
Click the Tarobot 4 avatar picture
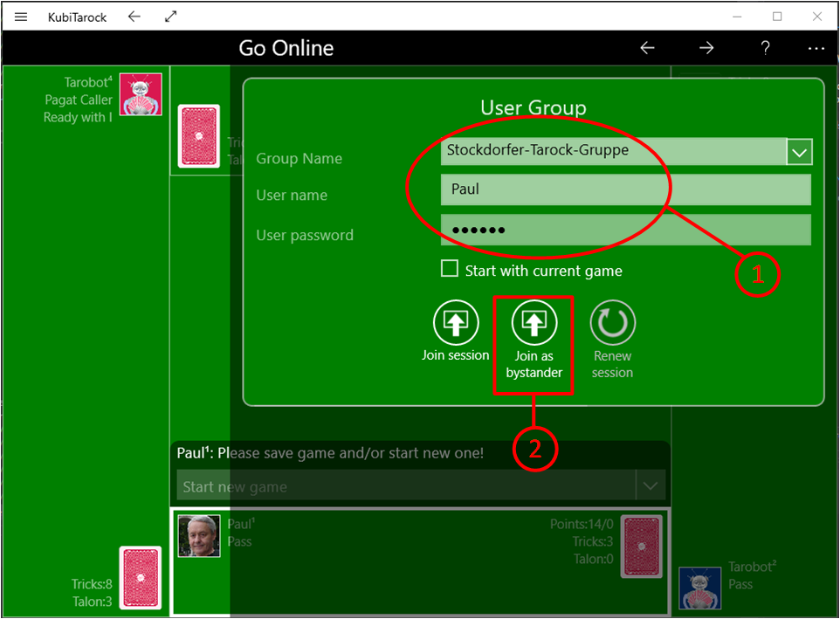coord(141,94)
